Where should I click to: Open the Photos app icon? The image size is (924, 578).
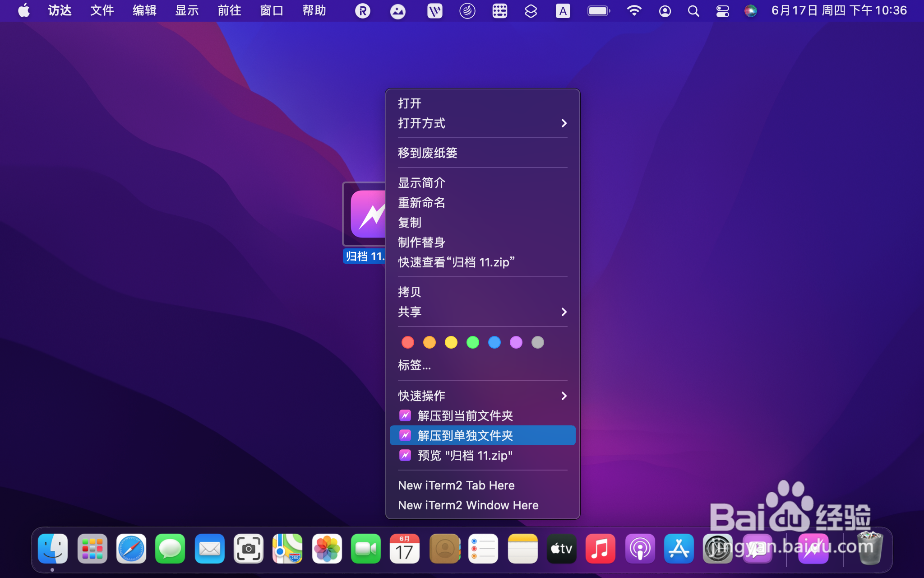327,549
